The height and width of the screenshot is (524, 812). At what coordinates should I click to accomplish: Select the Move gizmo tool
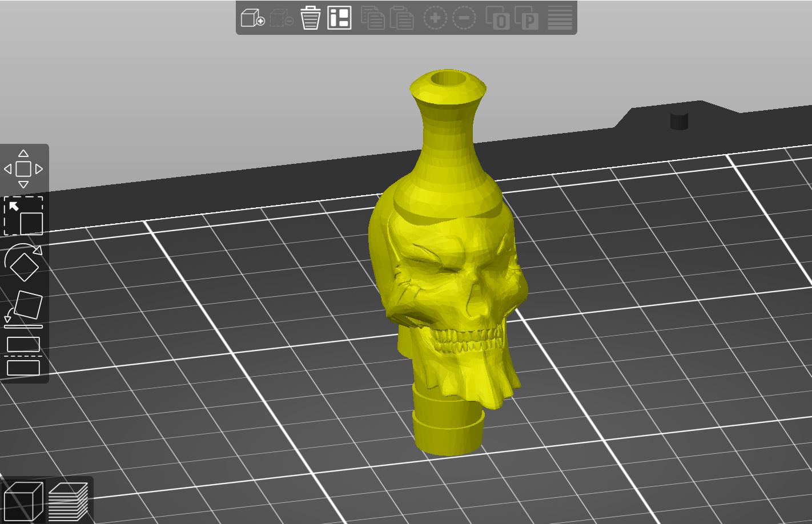23,169
